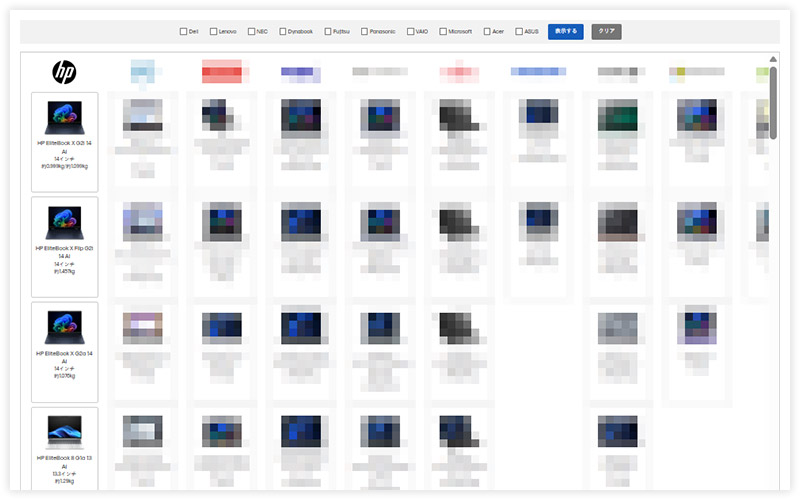The image size is (800, 500).
Task: Enable the Lenovo filter checkbox
Action: pos(213,32)
